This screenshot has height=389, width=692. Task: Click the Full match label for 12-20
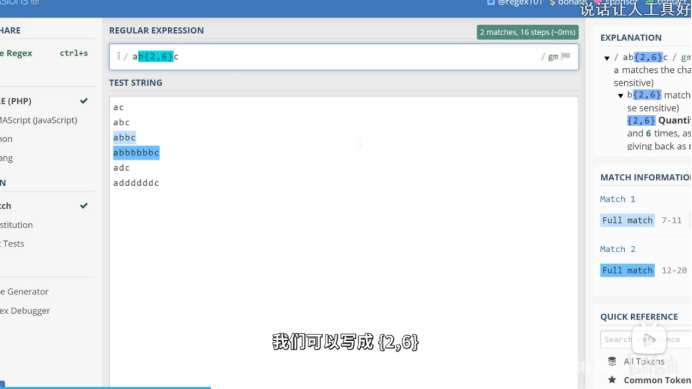[x=627, y=270]
